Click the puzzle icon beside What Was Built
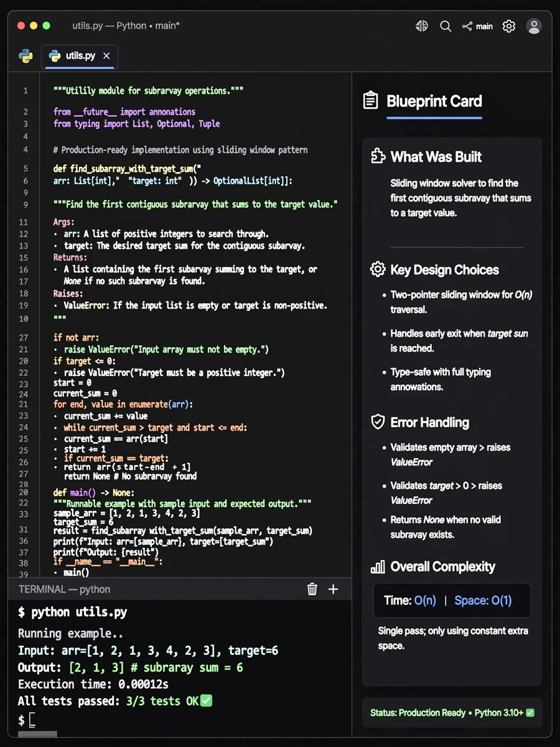 point(378,156)
